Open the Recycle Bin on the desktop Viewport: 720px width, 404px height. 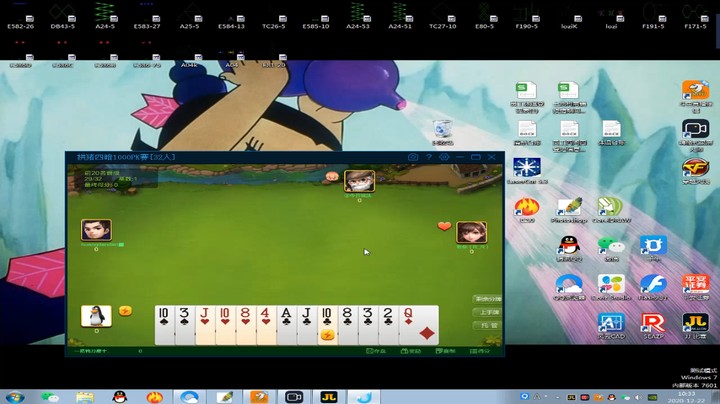tap(443, 132)
